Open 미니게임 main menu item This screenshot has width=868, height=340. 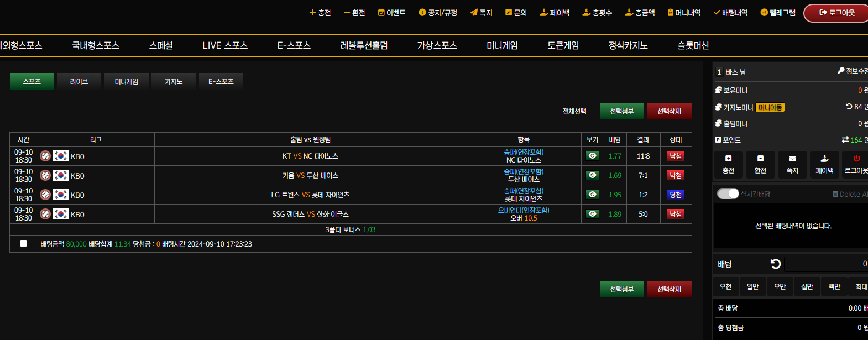coord(502,45)
